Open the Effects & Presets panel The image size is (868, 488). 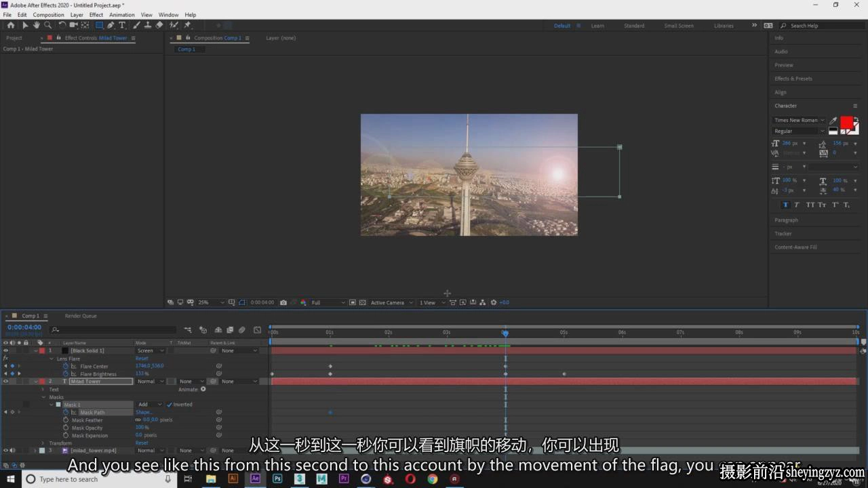(793, 79)
